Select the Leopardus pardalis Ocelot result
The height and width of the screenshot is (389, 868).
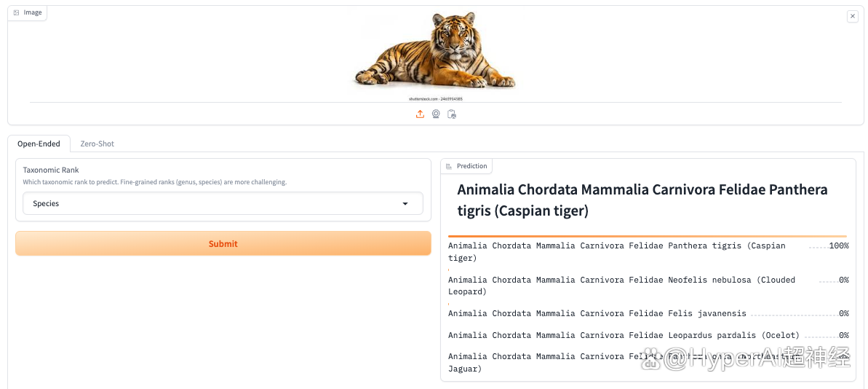click(624, 335)
